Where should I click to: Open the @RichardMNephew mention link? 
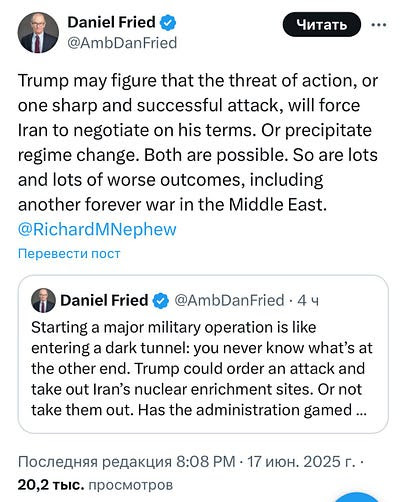point(97,230)
